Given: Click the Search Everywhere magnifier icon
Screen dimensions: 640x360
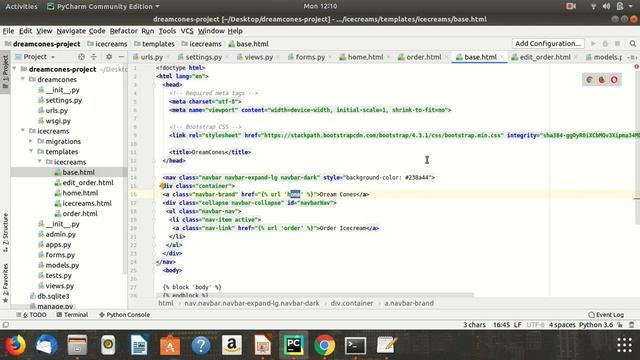Looking at the screenshot, I should [633, 44].
